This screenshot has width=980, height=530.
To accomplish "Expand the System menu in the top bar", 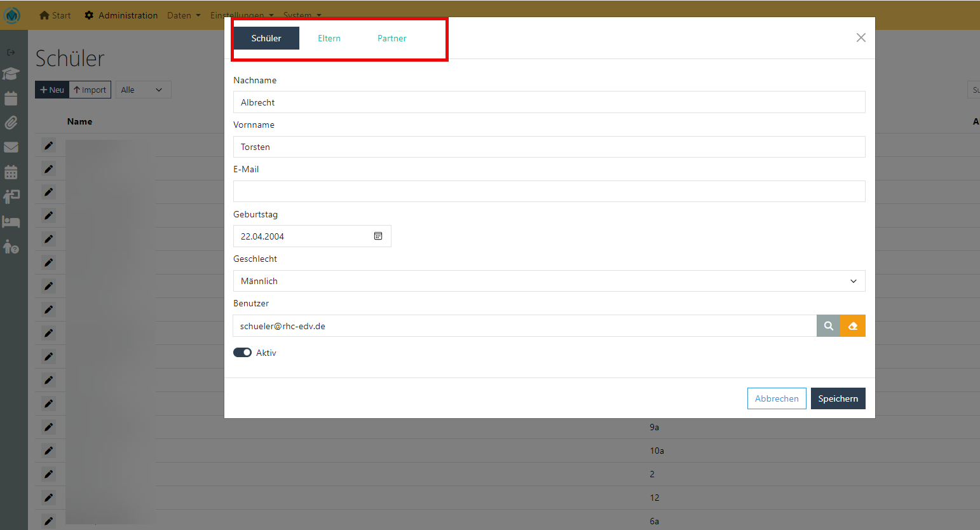I will pos(303,15).
